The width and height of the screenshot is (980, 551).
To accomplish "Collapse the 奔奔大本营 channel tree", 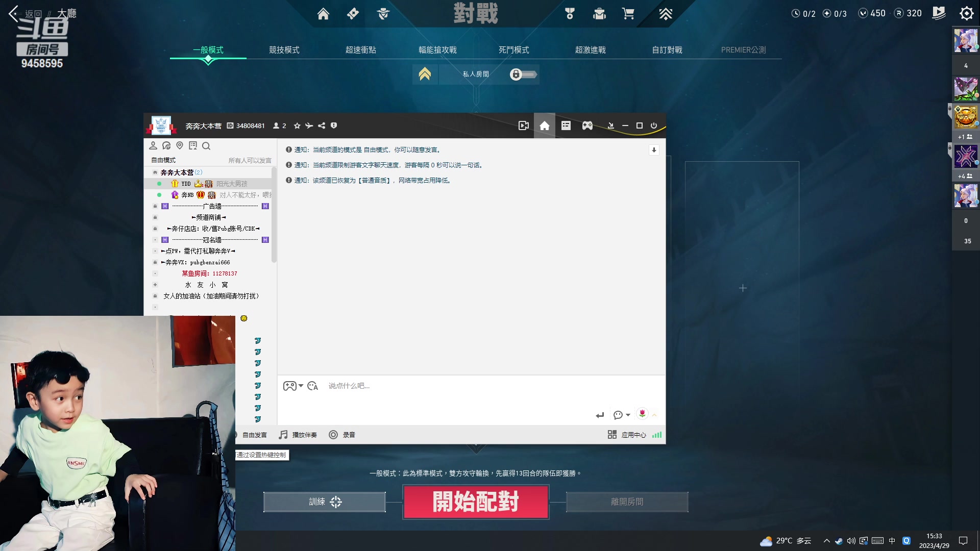I will click(155, 172).
